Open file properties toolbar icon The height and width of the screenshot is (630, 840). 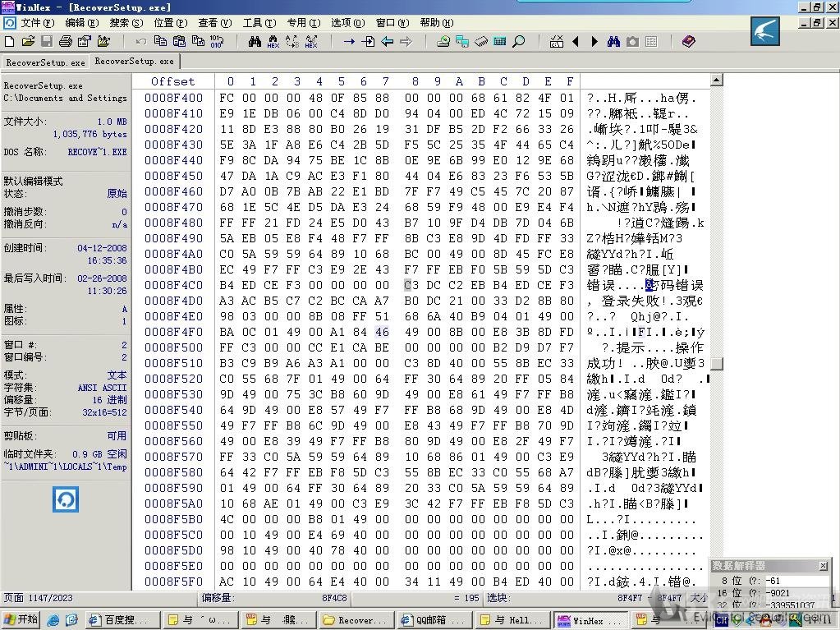pyautogui.click(x=84, y=41)
